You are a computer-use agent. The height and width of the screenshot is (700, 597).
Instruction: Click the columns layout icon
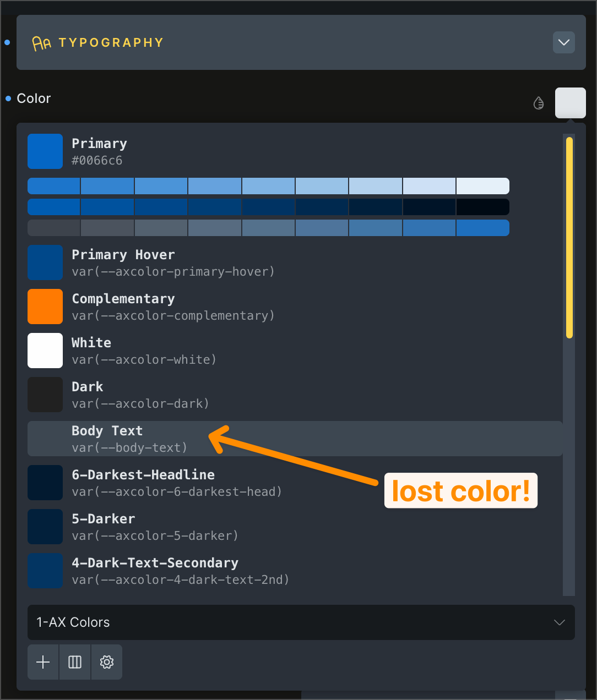click(75, 662)
